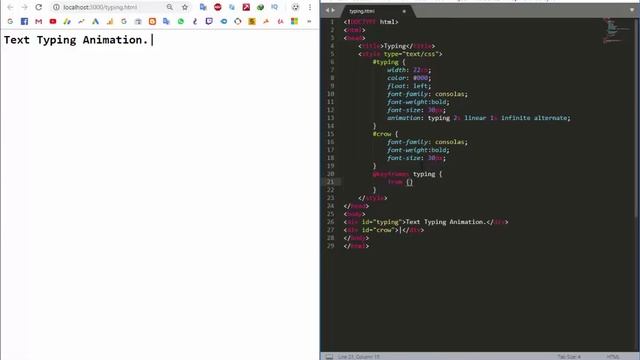Open the colorful four-square Microsoft bookmark

[294, 21]
